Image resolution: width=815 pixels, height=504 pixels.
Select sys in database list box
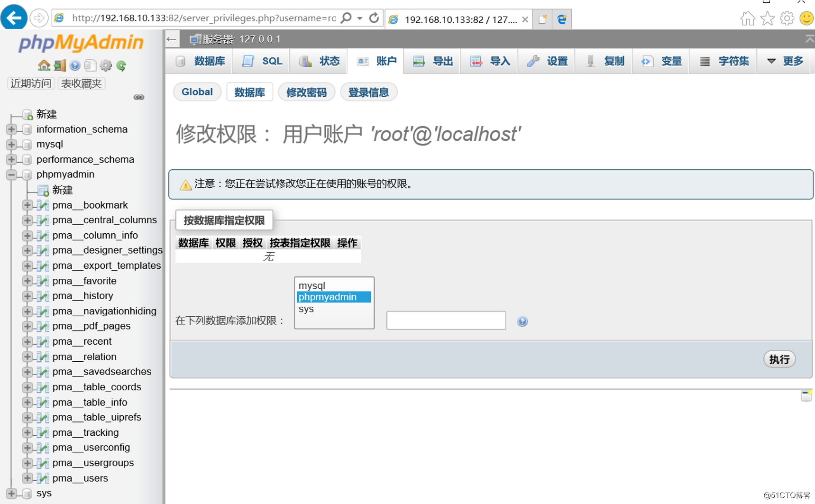pos(333,309)
